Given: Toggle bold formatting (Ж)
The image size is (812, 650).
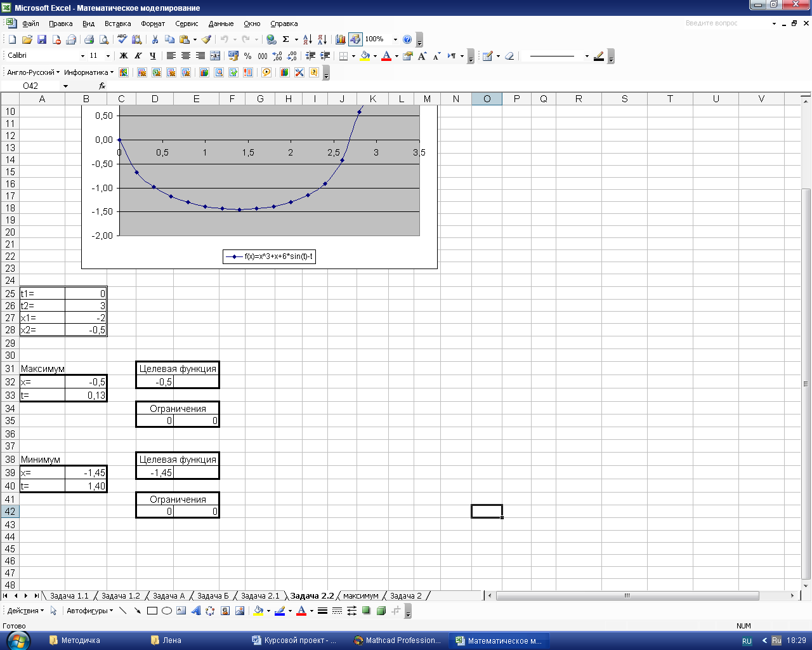Looking at the screenshot, I should tap(124, 56).
